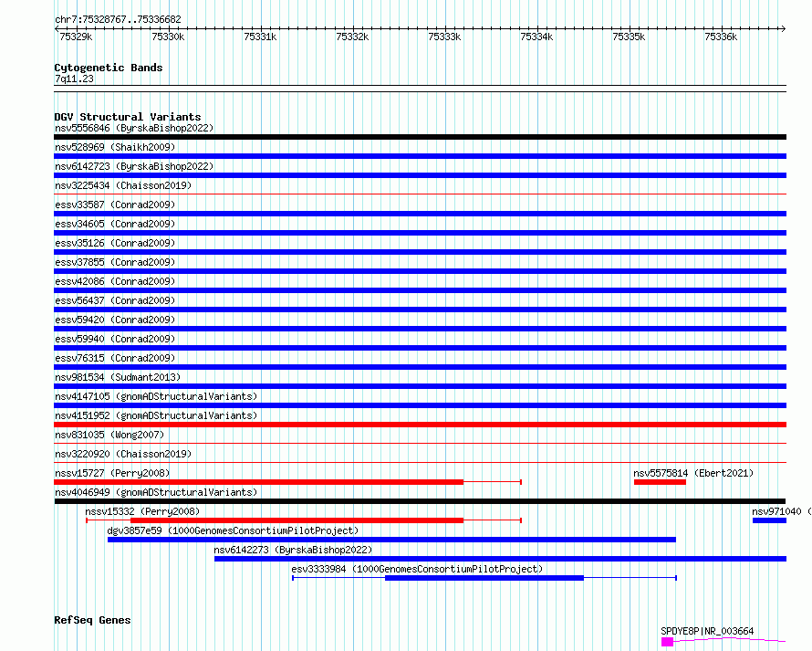Click the essv76315 (Conrad2009) label
Screen dimensions: 812x651
[115, 358]
